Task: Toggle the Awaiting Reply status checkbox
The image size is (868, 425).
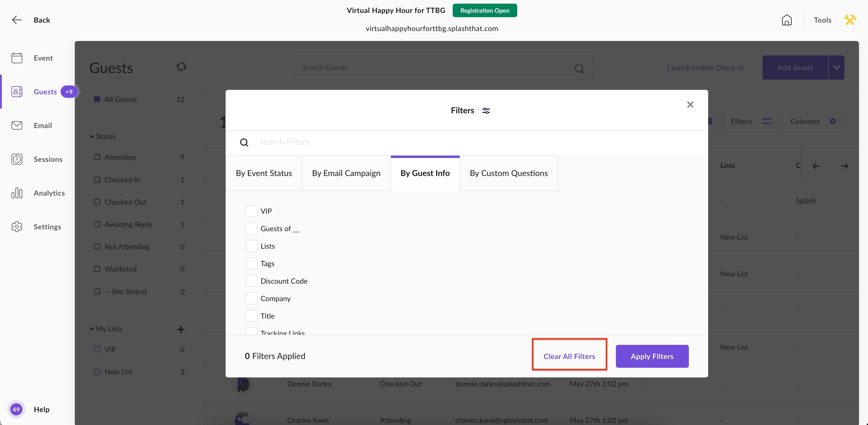Action: (x=97, y=224)
